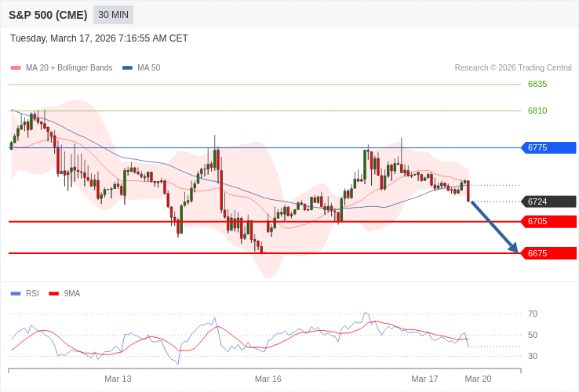Click the Mar 16 date axis label
Screen dimensions: 579x392
[268, 379]
